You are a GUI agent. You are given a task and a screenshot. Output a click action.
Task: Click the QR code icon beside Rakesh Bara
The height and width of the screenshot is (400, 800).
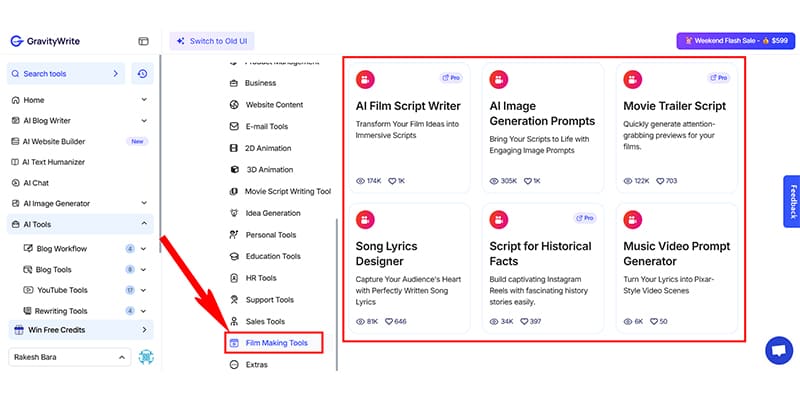(145, 357)
